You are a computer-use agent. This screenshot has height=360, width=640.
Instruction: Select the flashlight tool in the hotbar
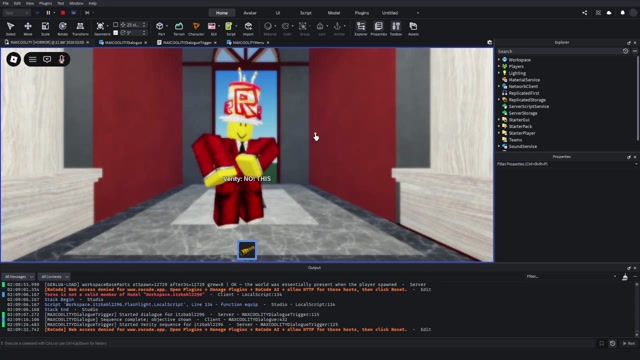coord(247,250)
